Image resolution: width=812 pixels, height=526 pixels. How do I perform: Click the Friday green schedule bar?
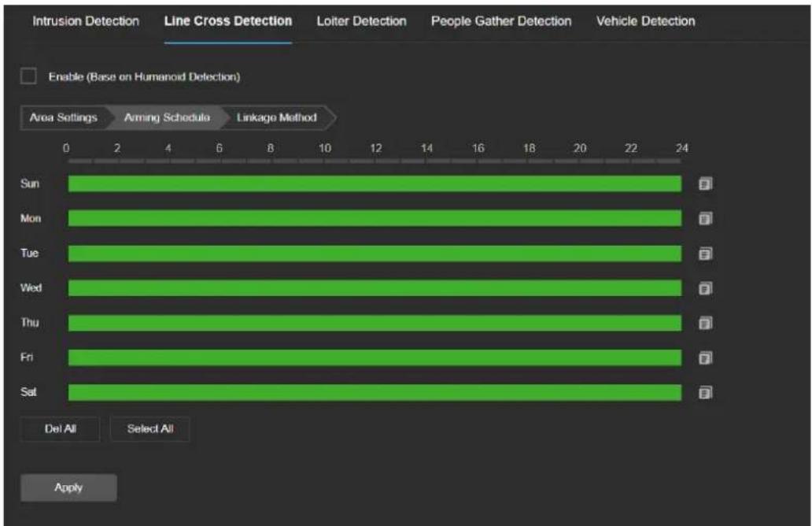tap(375, 357)
